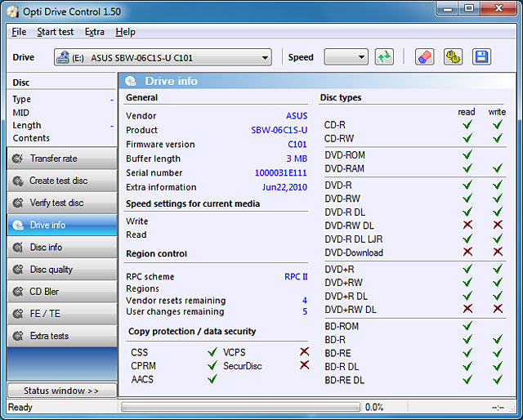Switch to Transfer rate panel
Image resolution: width=523 pixels, height=420 pixels.
tap(62, 159)
